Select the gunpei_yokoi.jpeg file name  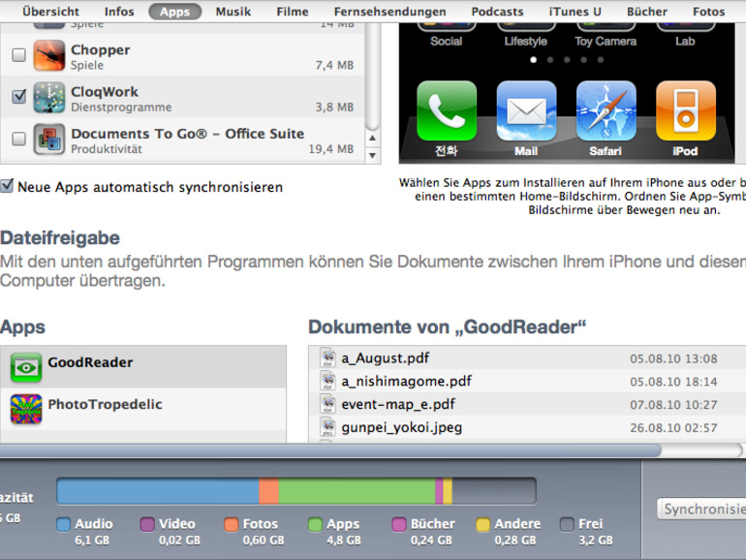[x=401, y=427]
